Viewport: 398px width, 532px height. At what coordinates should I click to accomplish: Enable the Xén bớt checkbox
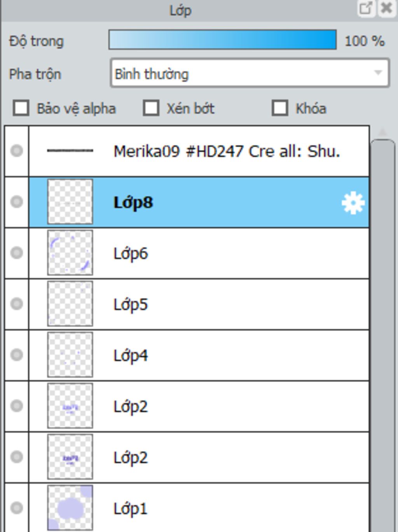point(151,108)
